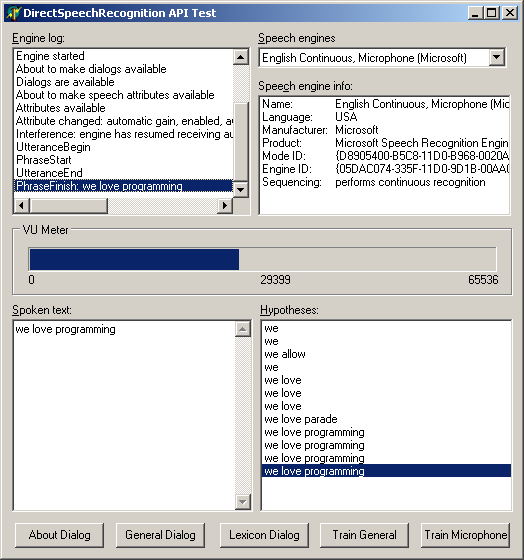Screen dimensions: 524x560
Task: Click the Spoken text scroll up arrow
Action: [243, 329]
